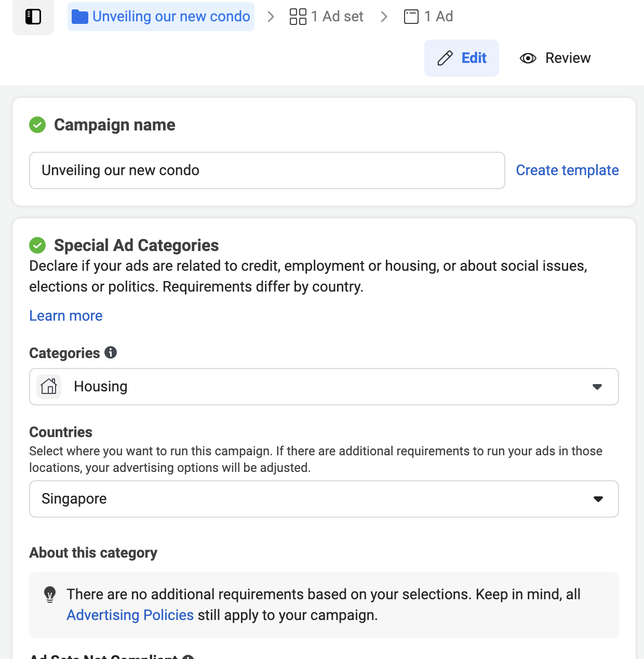Click the house icon in the Housing field
Screen dimensions: 644x659
(48, 386)
